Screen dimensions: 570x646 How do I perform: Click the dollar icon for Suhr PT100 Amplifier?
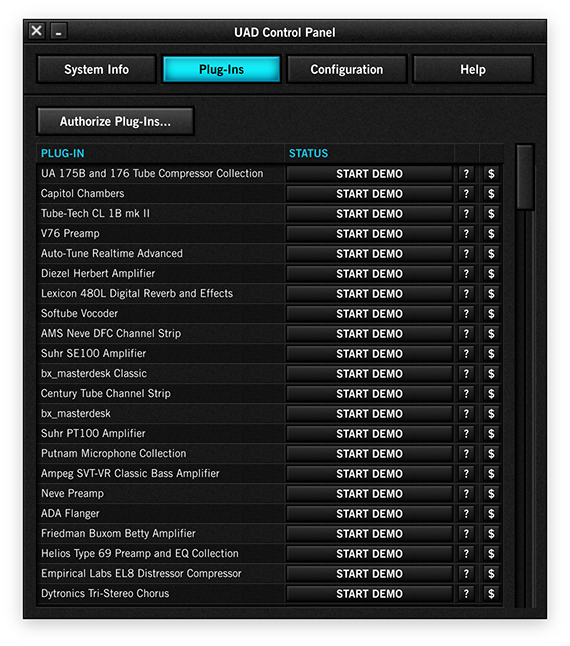coord(491,434)
